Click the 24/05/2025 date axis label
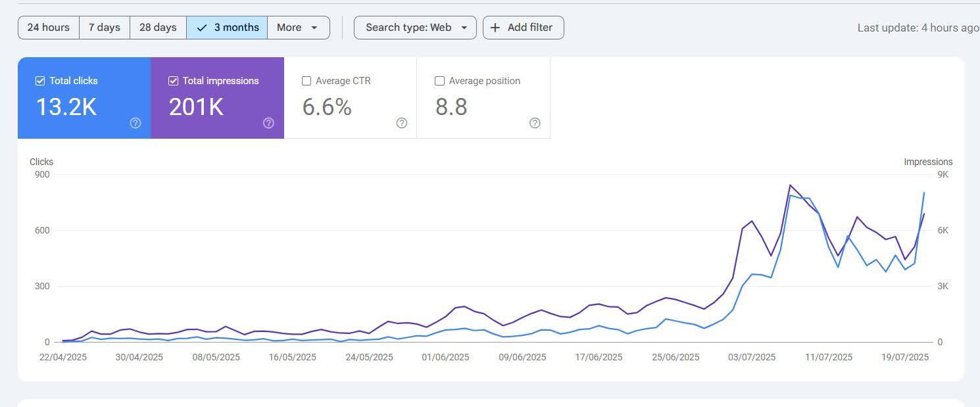This screenshot has width=980, height=407. (370, 357)
